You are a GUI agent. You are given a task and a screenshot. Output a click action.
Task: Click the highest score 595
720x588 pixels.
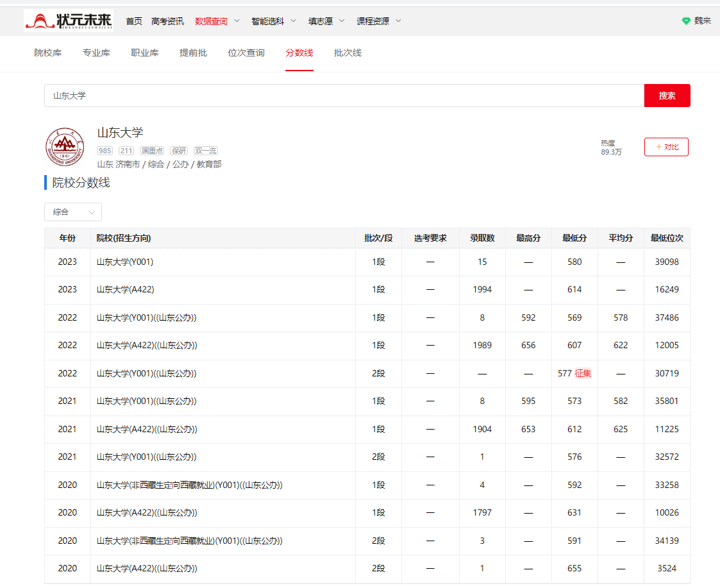pyautogui.click(x=528, y=401)
